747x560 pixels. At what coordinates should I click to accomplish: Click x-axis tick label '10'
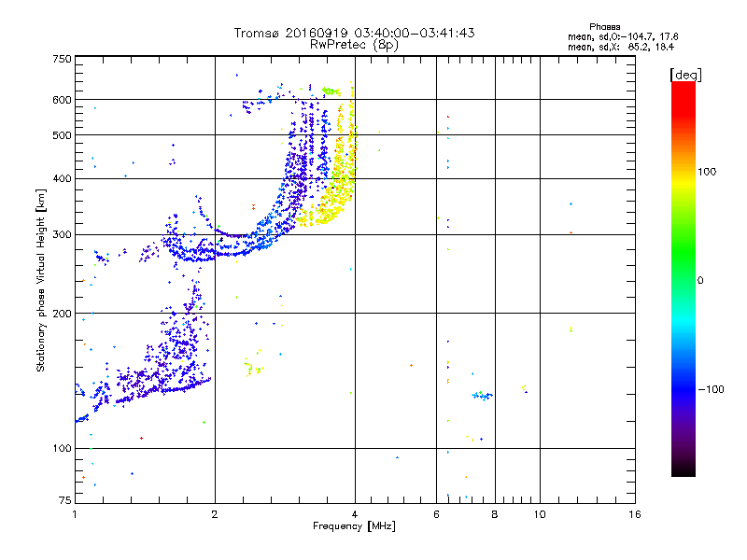(540, 514)
